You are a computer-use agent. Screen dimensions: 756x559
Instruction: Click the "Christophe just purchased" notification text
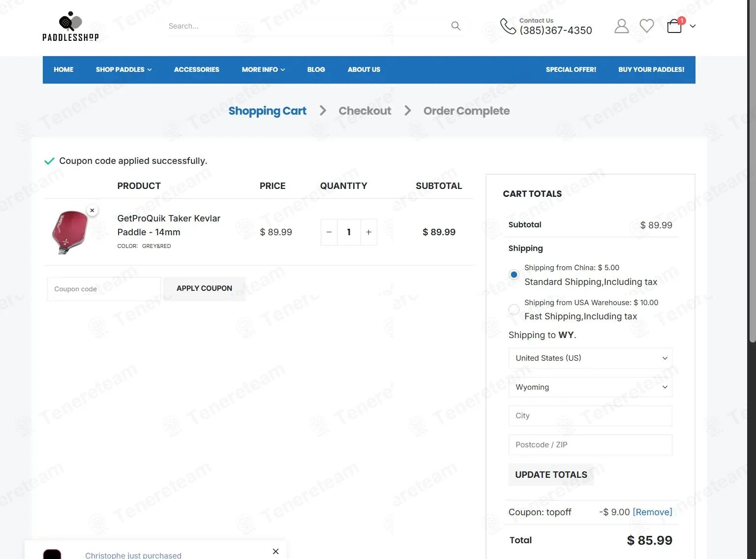point(133,555)
